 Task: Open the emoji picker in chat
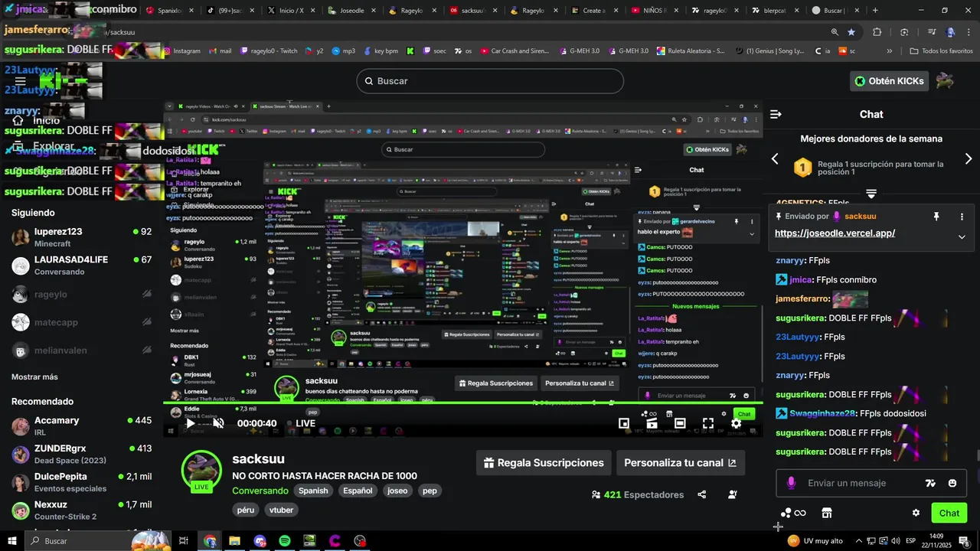point(952,483)
